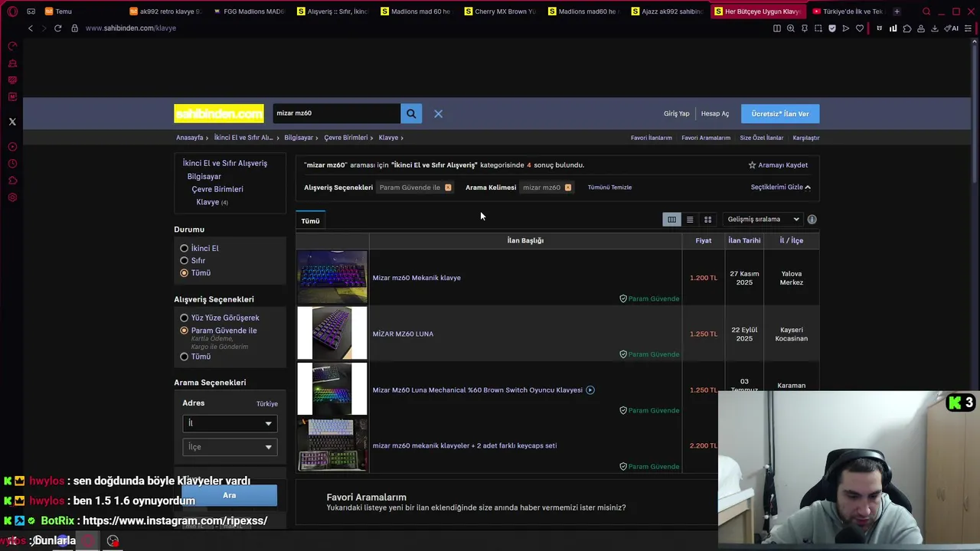Open the sidebar Settings gear icon
Image resolution: width=980 pixels, height=551 pixels.
(12, 197)
